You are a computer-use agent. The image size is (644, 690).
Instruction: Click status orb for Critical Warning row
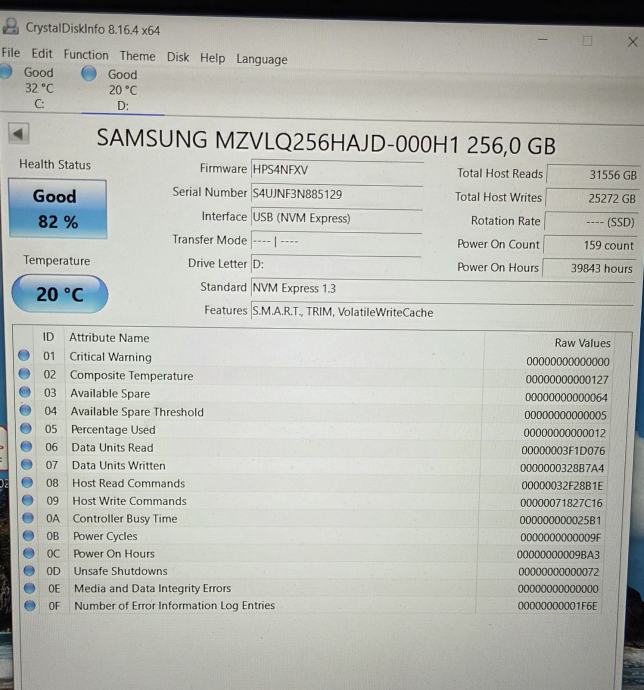click(24, 355)
